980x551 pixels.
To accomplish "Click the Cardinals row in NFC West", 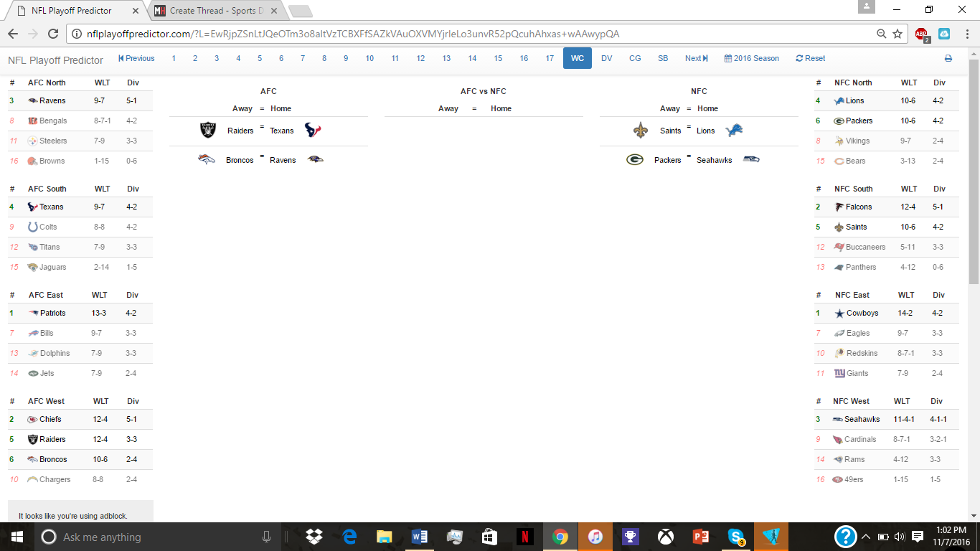I will pyautogui.click(x=887, y=439).
